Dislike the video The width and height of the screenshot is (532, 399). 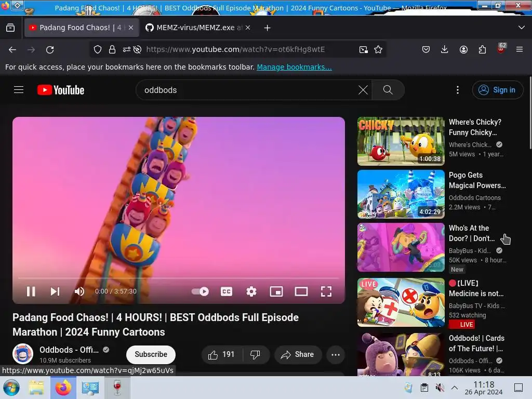click(x=256, y=354)
